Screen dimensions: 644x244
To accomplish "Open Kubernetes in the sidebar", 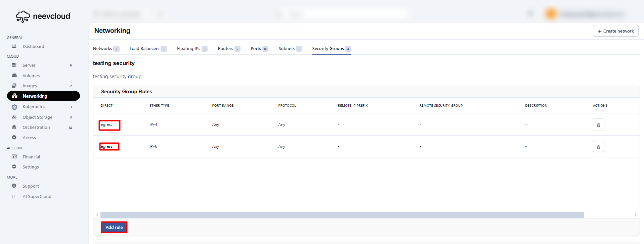I will click(34, 107).
